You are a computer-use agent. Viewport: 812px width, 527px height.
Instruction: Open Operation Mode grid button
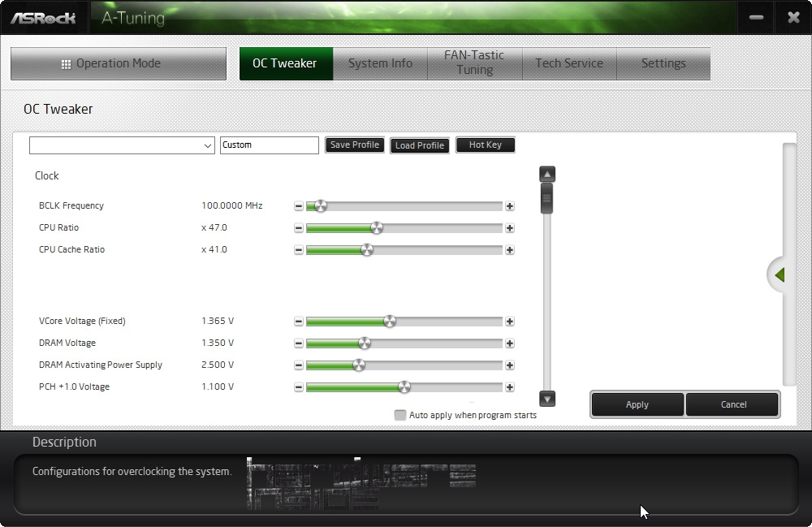click(119, 63)
